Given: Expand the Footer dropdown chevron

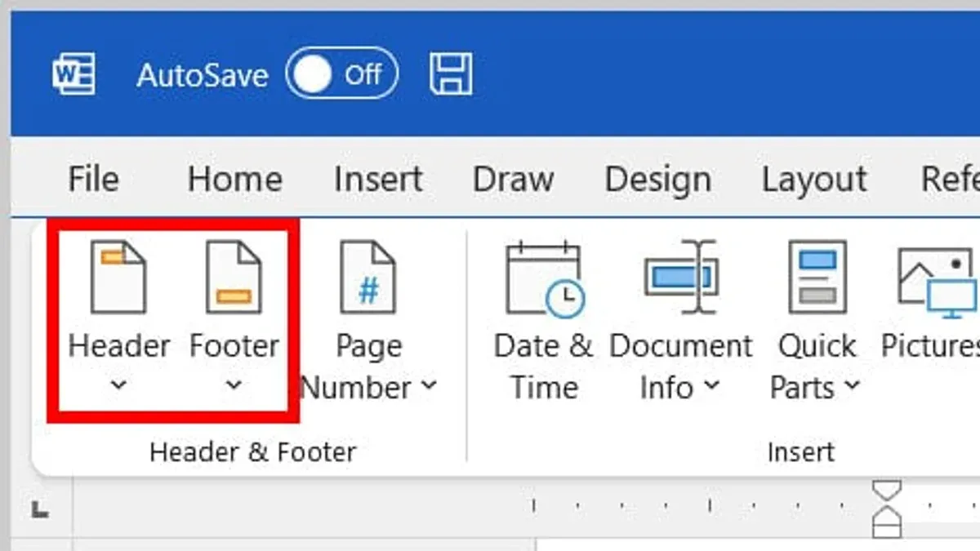Looking at the screenshot, I should coord(234,384).
